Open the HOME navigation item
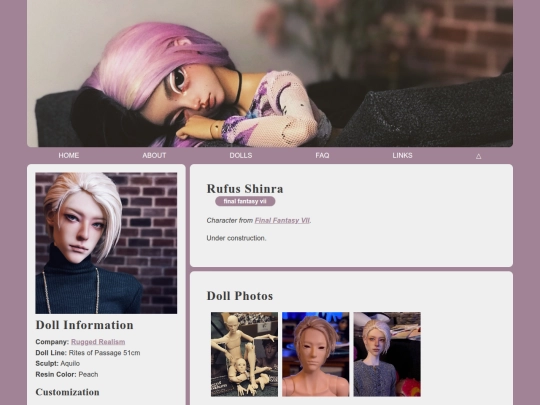 [69, 155]
